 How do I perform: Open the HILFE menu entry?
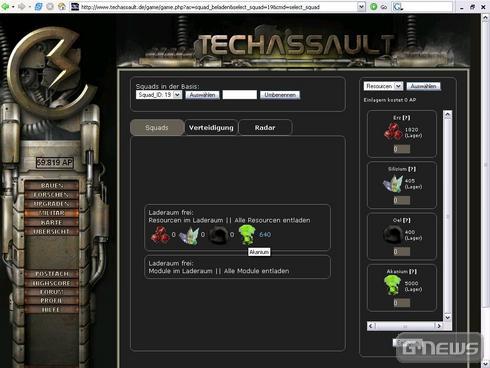click(52, 309)
